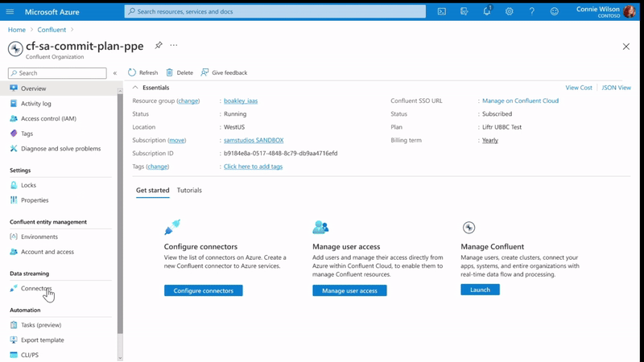Open the help question mark
644x362 pixels.
coord(532,11)
